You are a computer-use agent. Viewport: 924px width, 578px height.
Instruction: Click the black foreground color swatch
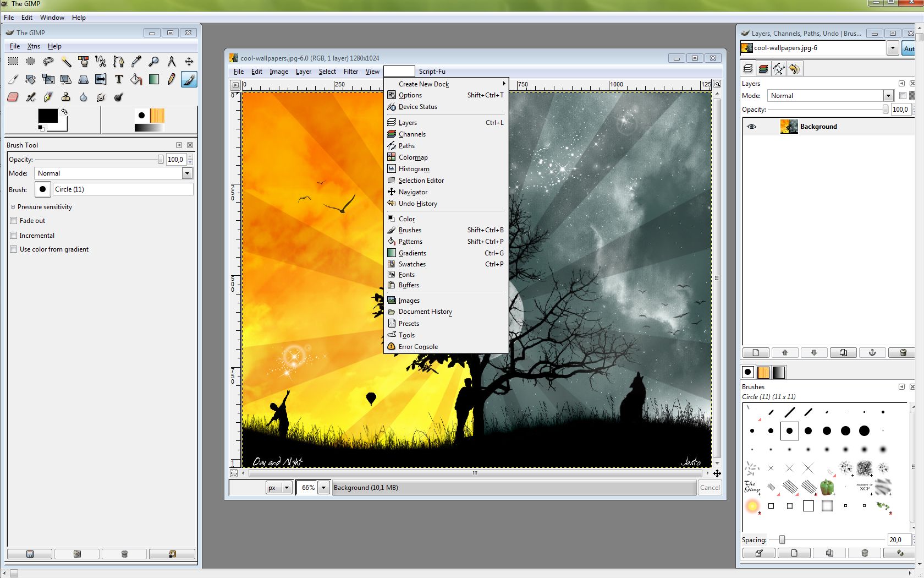click(47, 116)
